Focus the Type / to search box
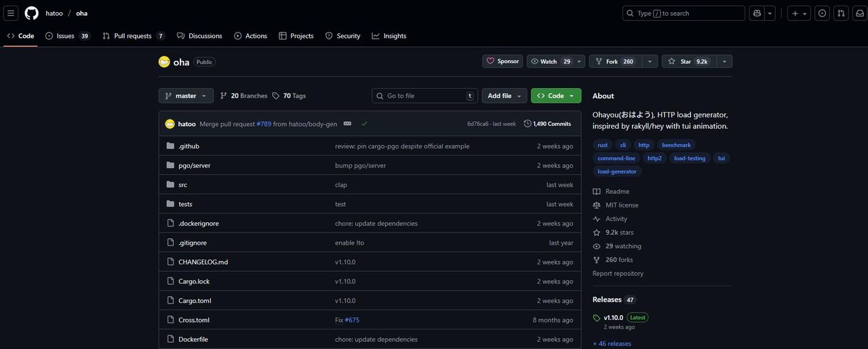This screenshot has width=868, height=349. click(684, 13)
